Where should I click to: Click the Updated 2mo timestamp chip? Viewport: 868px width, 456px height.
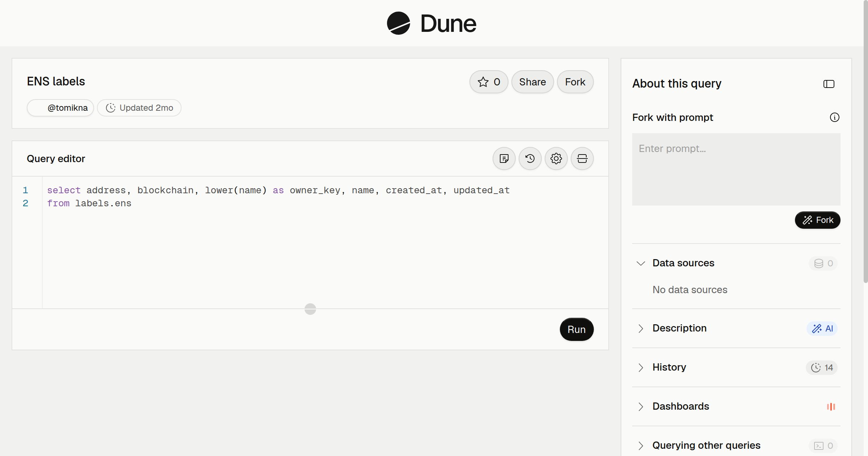click(139, 108)
